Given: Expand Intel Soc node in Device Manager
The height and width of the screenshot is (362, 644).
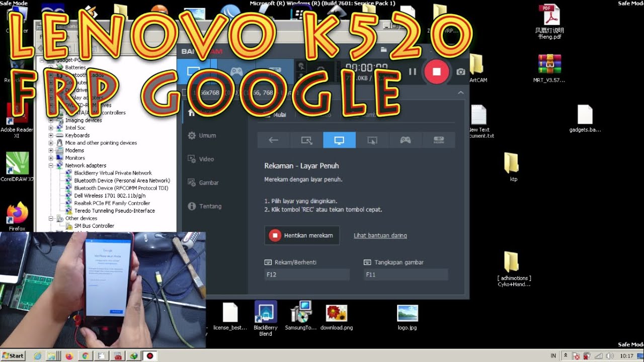Looking at the screenshot, I should [x=51, y=128].
